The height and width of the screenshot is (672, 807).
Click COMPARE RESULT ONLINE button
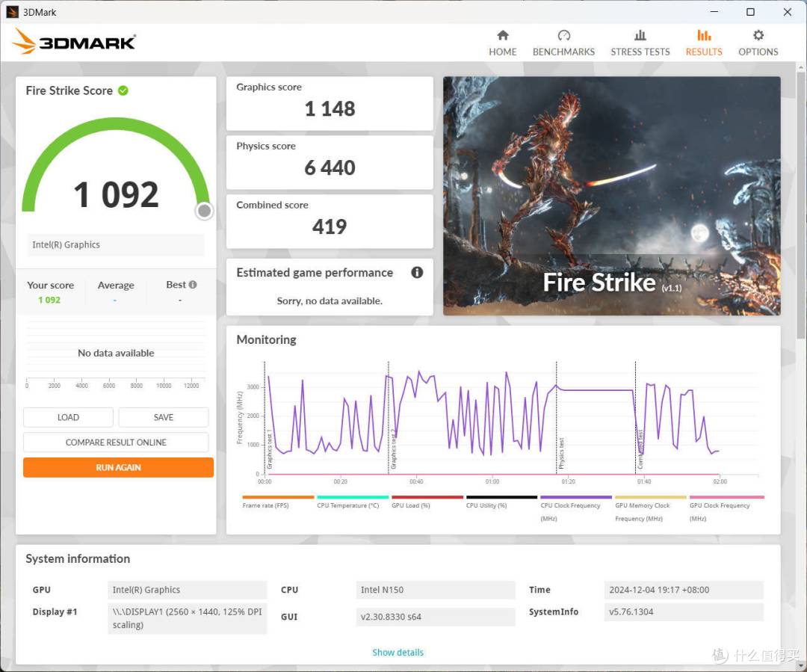pyautogui.click(x=116, y=443)
